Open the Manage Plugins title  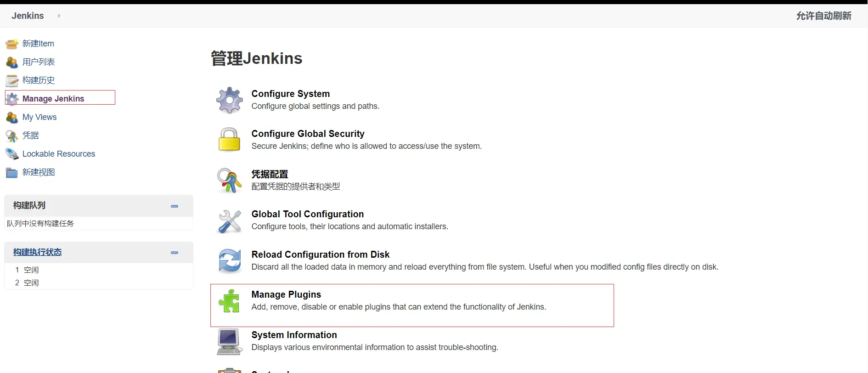pos(286,294)
